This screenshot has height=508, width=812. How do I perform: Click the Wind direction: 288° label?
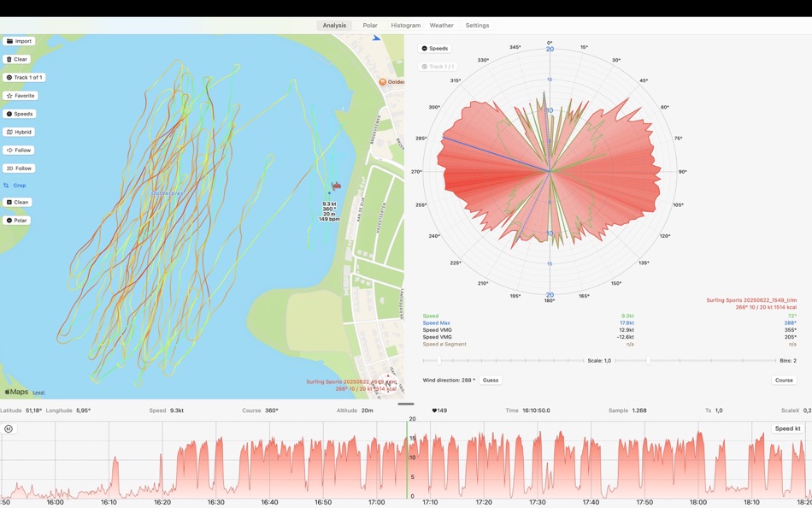point(449,380)
